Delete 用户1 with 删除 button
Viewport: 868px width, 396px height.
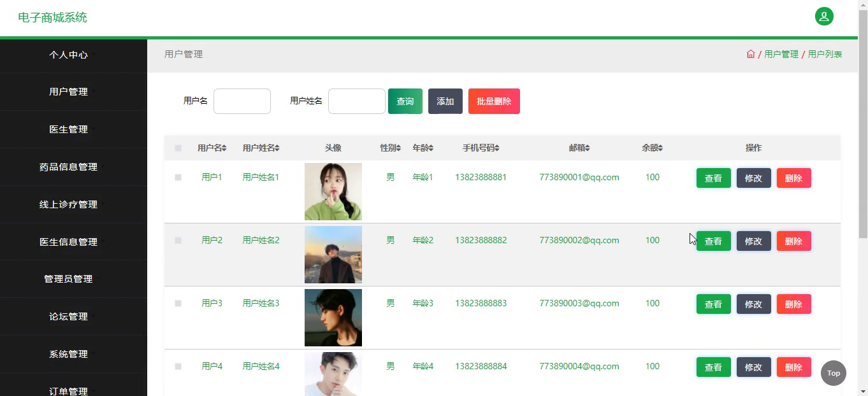point(793,178)
